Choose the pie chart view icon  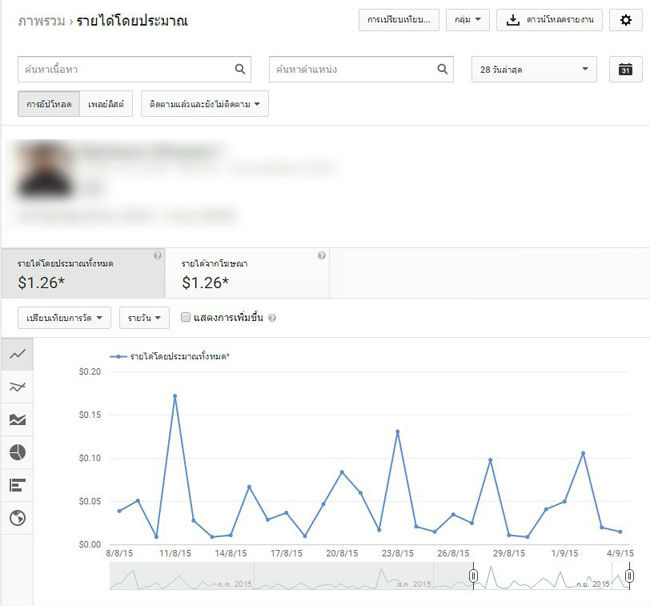(x=17, y=453)
